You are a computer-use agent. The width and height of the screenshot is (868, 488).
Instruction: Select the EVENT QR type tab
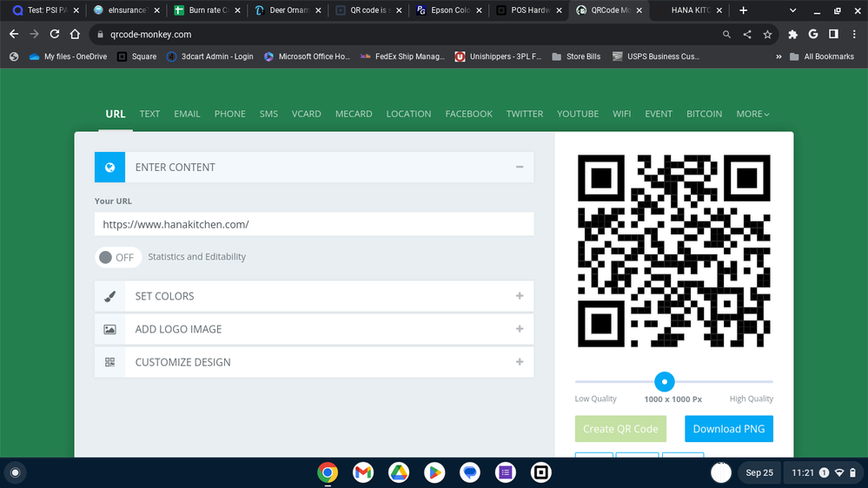coord(659,114)
